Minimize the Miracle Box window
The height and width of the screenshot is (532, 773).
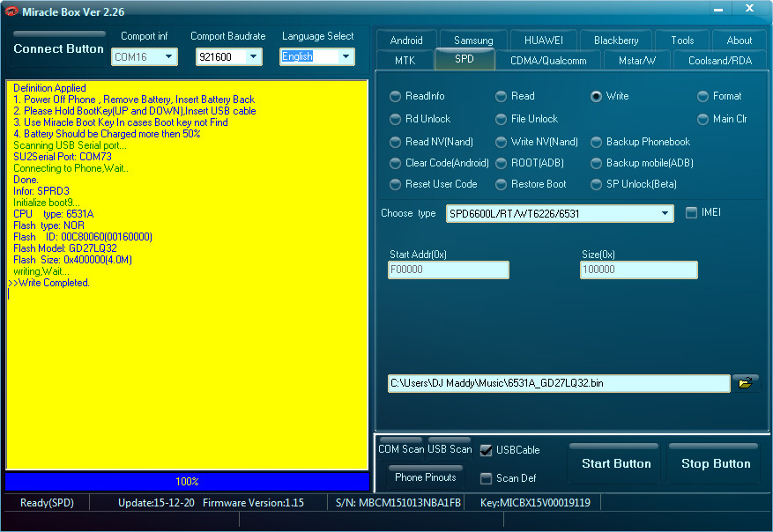tap(718, 9)
